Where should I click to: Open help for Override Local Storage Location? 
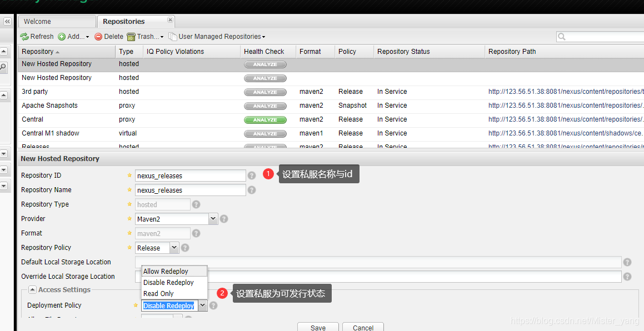pos(627,277)
